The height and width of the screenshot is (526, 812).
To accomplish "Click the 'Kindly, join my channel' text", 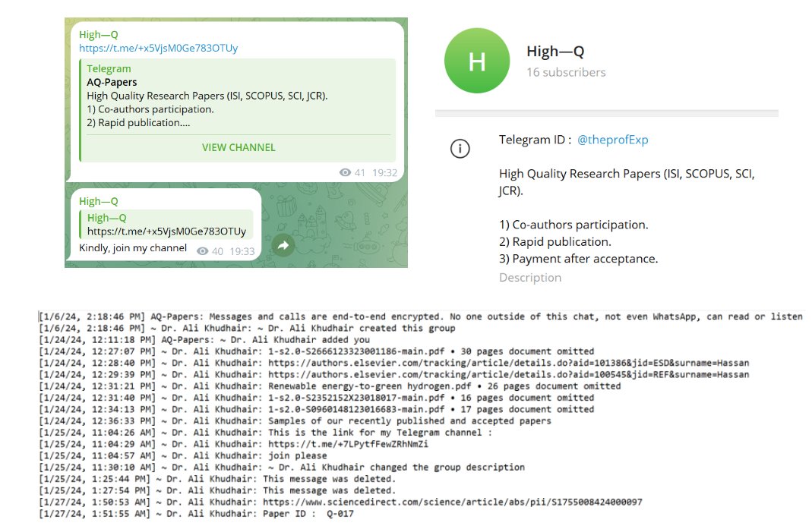I will 133,248.
